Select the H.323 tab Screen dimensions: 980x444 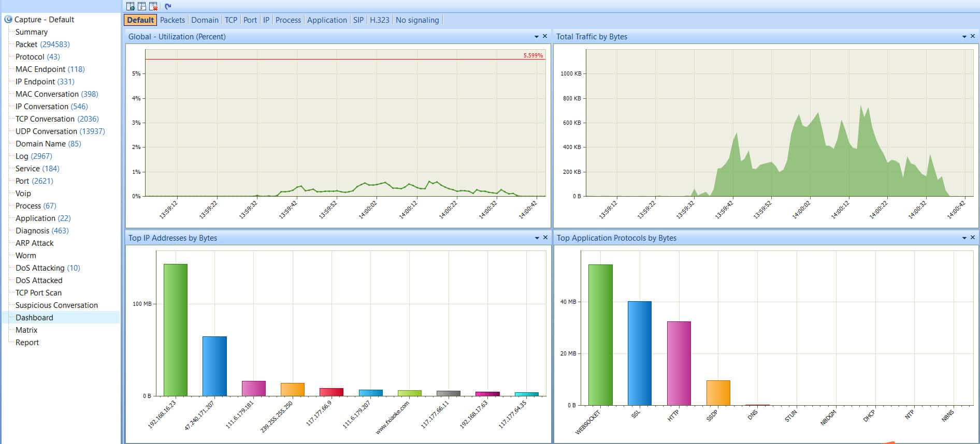380,20
